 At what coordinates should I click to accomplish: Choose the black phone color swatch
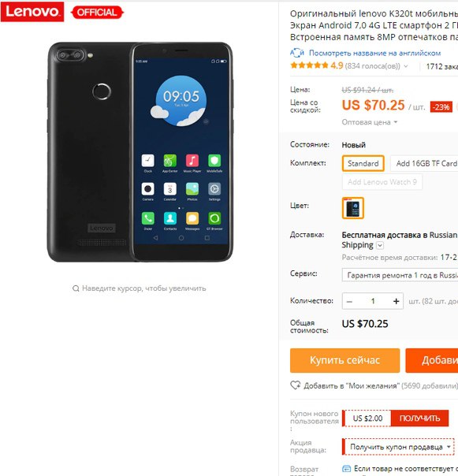353,208
